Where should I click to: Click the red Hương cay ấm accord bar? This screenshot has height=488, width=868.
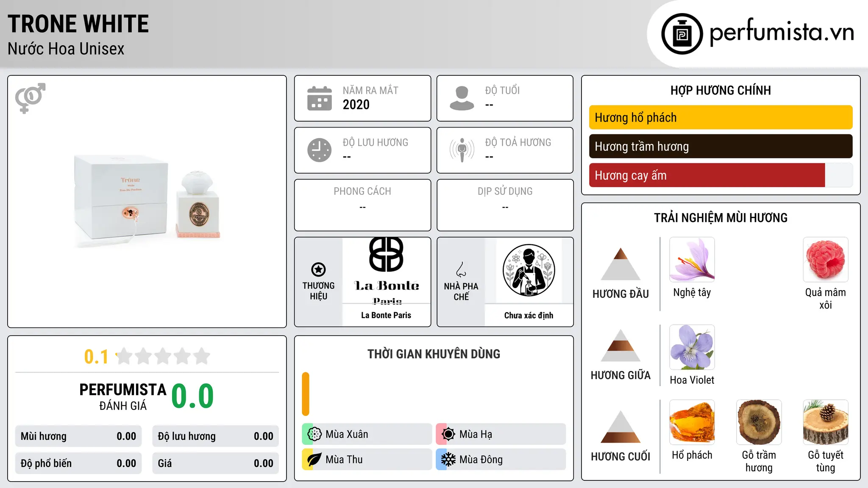tap(707, 175)
